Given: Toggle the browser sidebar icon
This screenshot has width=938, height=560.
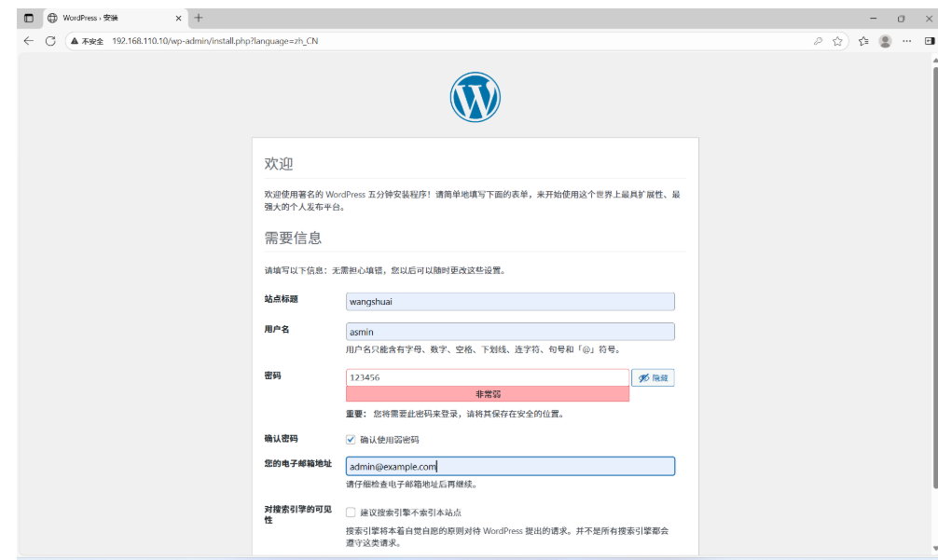Looking at the screenshot, I should point(929,41).
